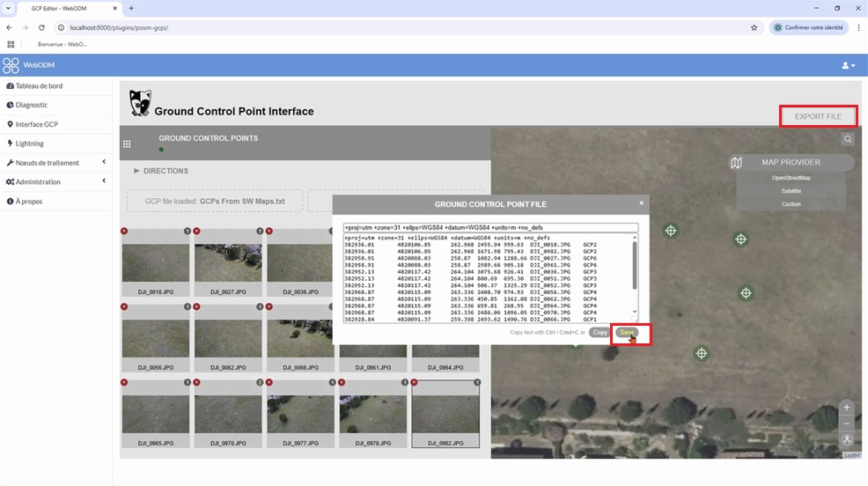Viewport: 868px width, 486px height.
Task: Click the WebODM logo in header
Action: (x=11, y=65)
